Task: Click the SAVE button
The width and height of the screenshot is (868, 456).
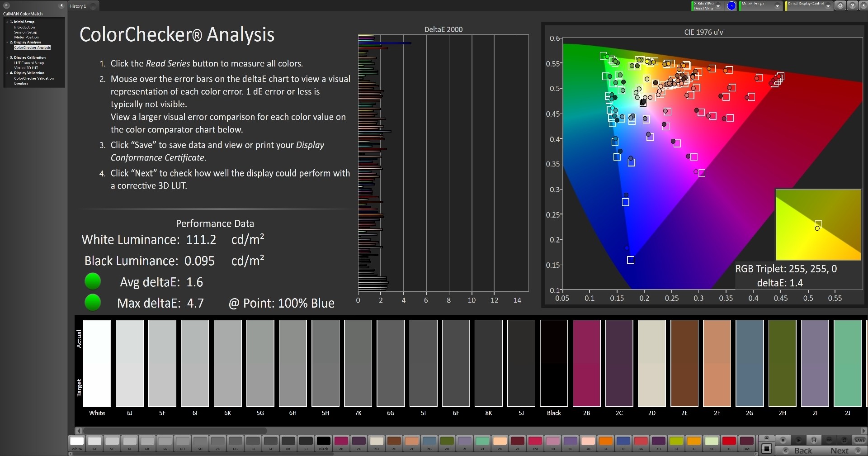Action: tap(859, 440)
